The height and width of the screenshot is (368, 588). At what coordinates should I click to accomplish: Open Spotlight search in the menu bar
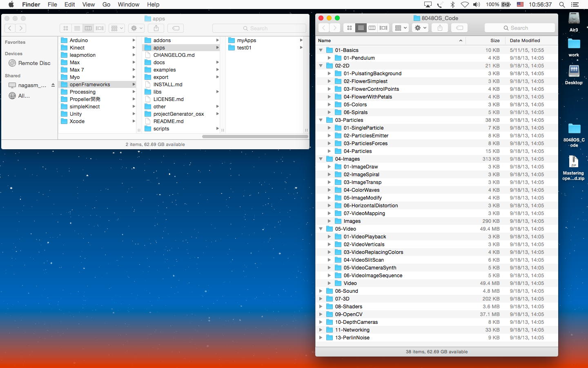(562, 4)
